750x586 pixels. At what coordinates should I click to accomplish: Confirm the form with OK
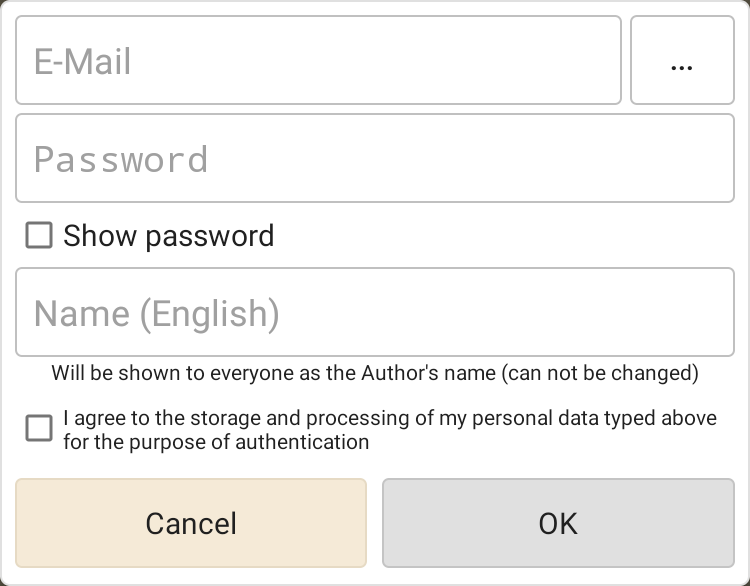(558, 523)
